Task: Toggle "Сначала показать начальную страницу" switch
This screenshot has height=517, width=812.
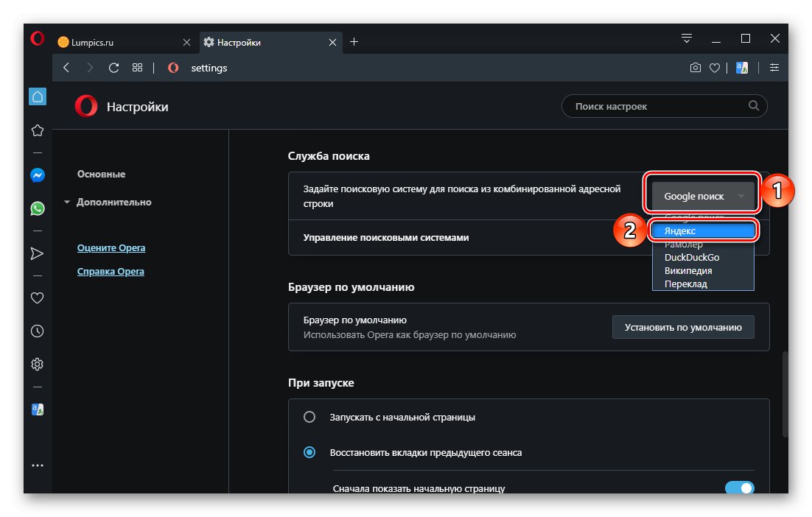Action: coord(739,488)
